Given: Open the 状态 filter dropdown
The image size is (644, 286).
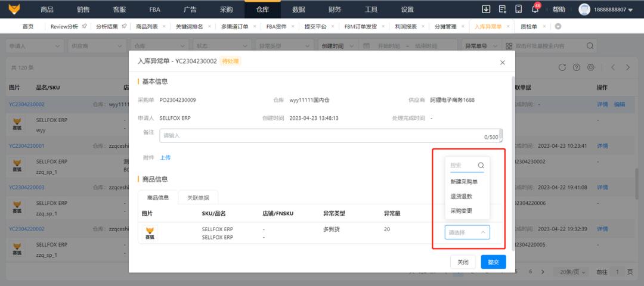Looking at the screenshot, I should point(222,46).
